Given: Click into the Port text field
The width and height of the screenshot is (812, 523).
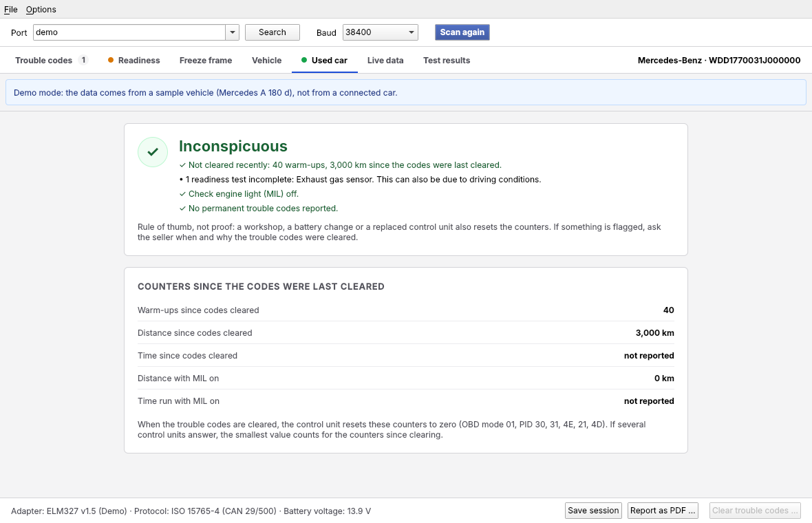Looking at the screenshot, I should click(x=129, y=32).
